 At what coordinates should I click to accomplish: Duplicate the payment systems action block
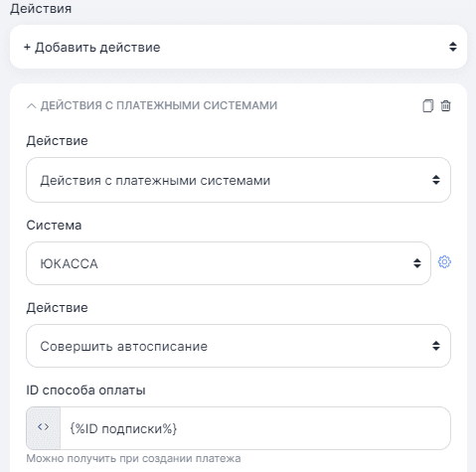[x=427, y=106]
